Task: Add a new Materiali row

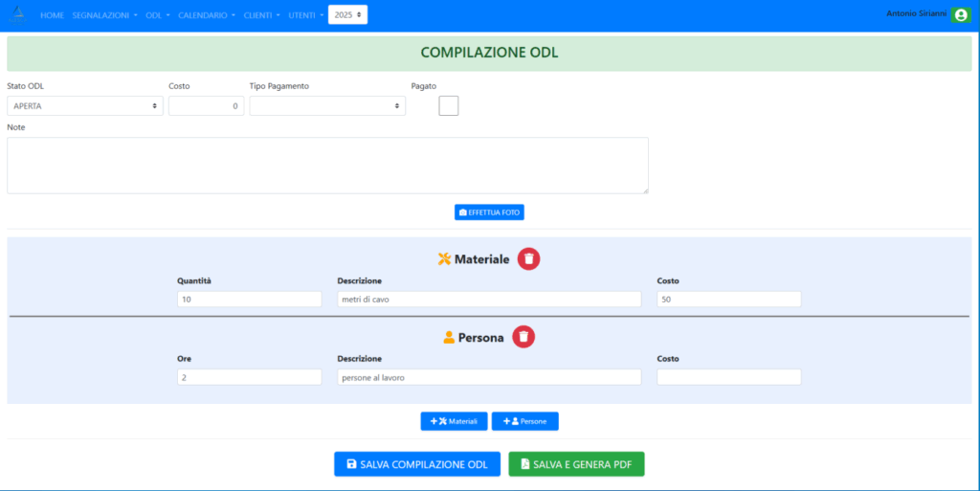Action: [454, 421]
